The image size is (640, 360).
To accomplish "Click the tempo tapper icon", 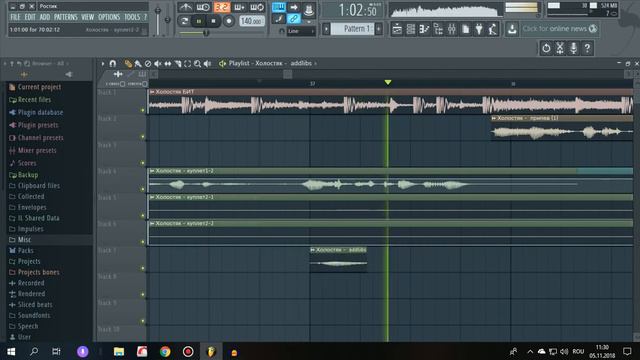I will pos(493,29).
